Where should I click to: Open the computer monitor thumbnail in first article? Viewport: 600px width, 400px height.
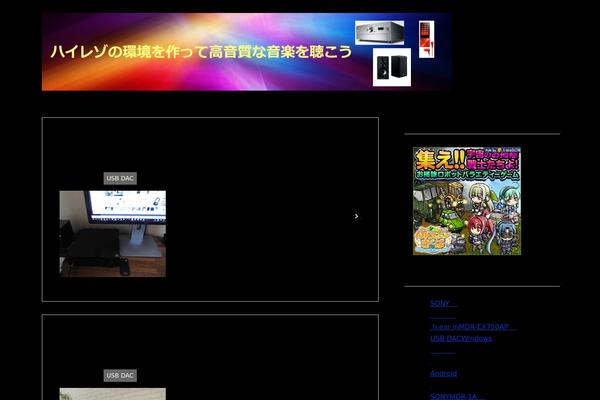[112, 233]
